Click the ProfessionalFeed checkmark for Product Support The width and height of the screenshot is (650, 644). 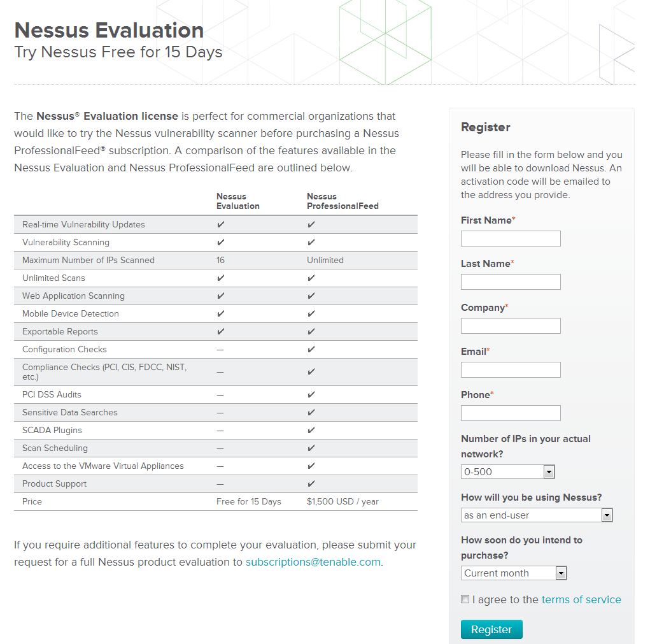point(311,484)
